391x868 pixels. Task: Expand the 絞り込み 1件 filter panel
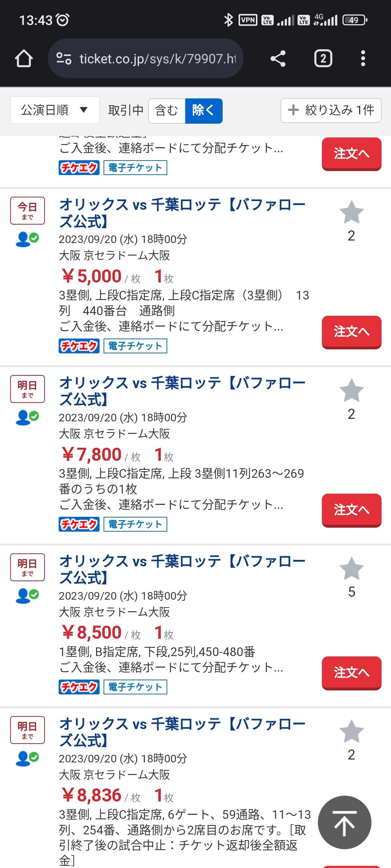[x=331, y=110]
